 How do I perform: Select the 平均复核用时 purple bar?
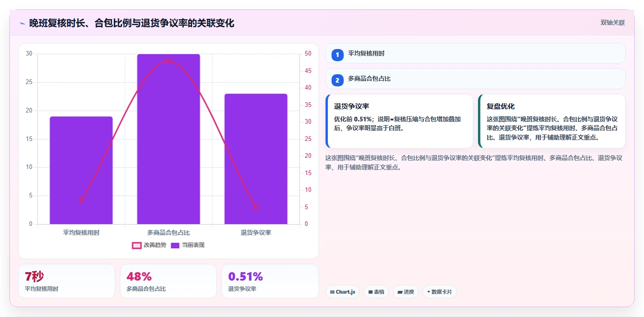coord(81,170)
